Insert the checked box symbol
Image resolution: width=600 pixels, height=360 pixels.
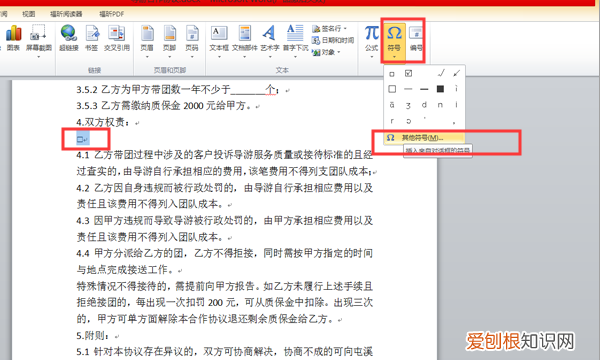(408, 73)
